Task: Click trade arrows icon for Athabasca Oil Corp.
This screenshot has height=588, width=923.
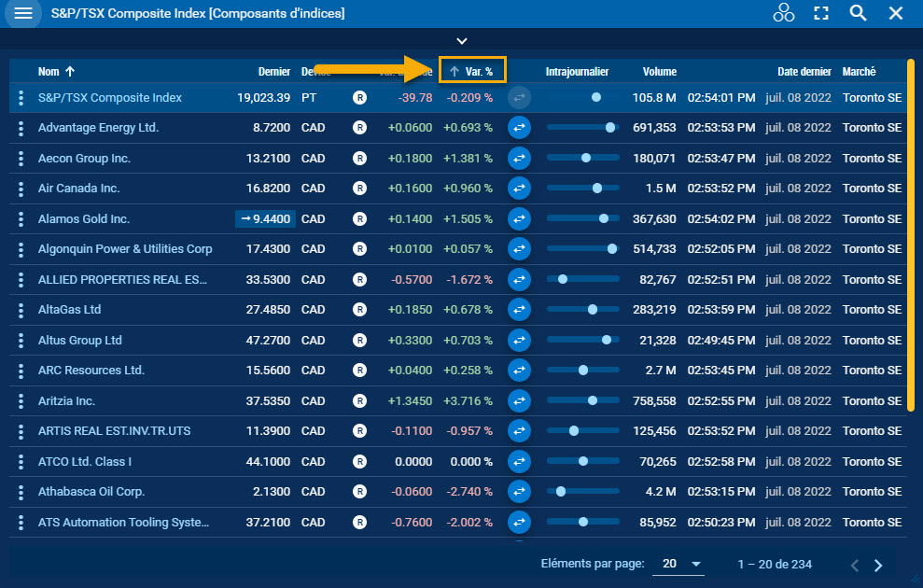Action: (x=519, y=492)
